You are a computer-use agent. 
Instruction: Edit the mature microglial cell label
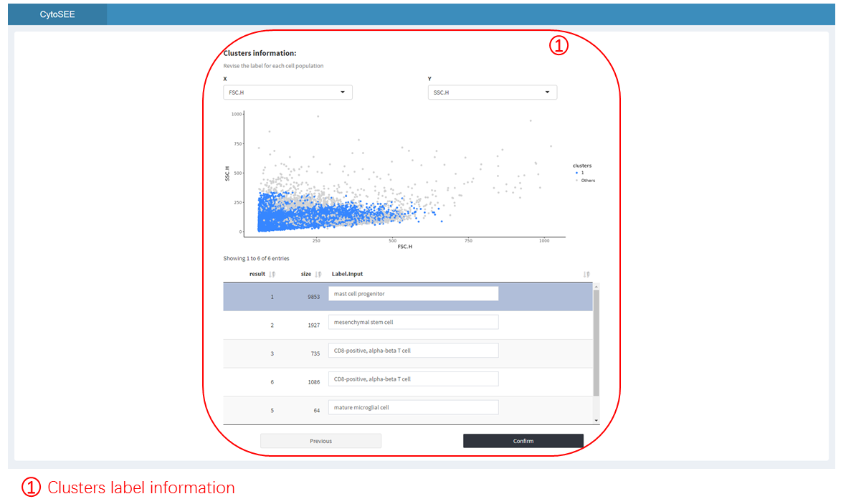click(413, 407)
